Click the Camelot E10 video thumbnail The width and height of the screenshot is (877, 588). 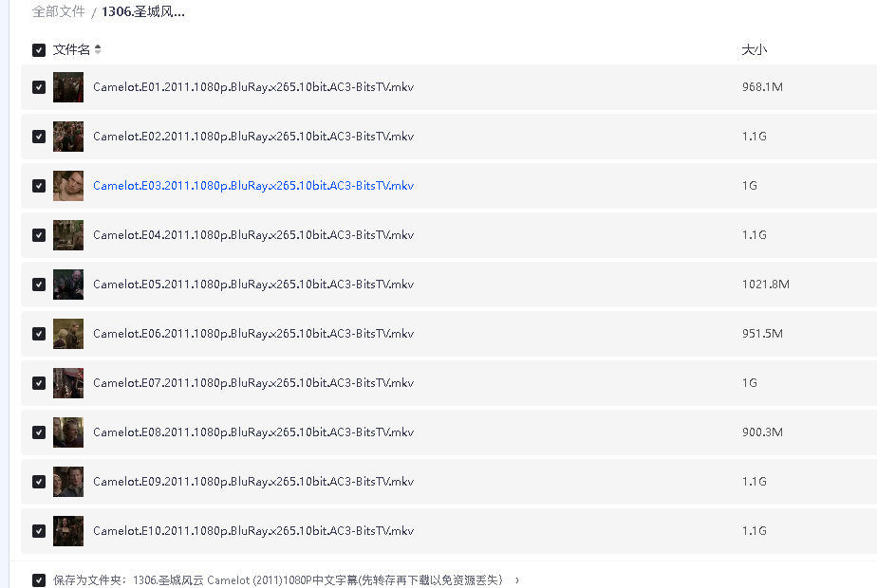click(68, 531)
